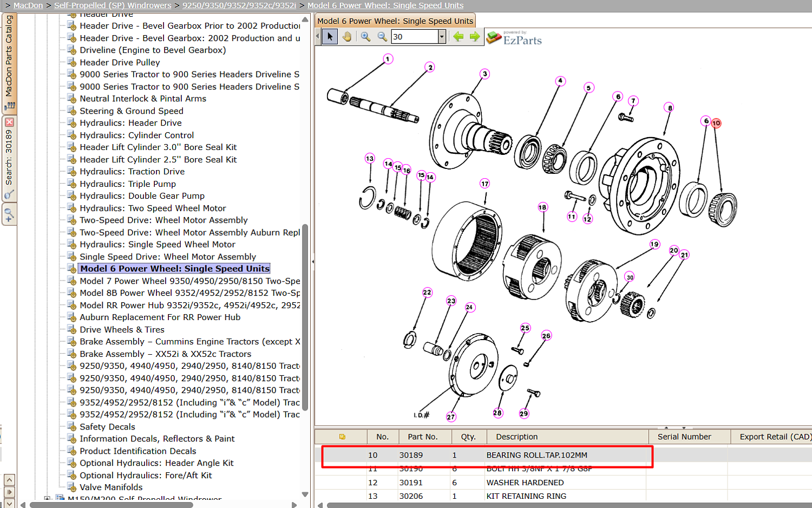Open the zoom level dropdown arrow
The height and width of the screenshot is (508, 812).
(442, 37)
